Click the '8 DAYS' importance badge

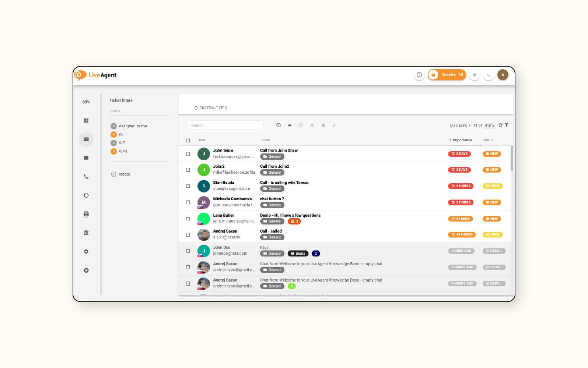point(459,154)
